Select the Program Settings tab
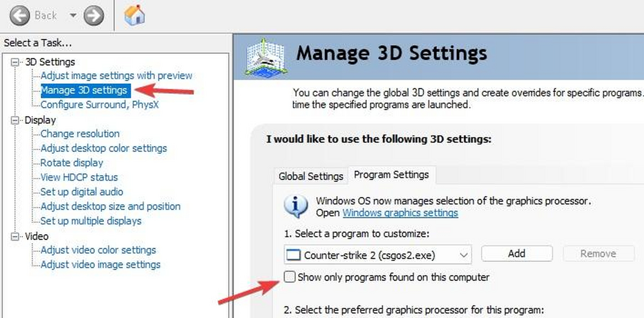The height and width of the screenshot is (318, 644). pos(391,175)
